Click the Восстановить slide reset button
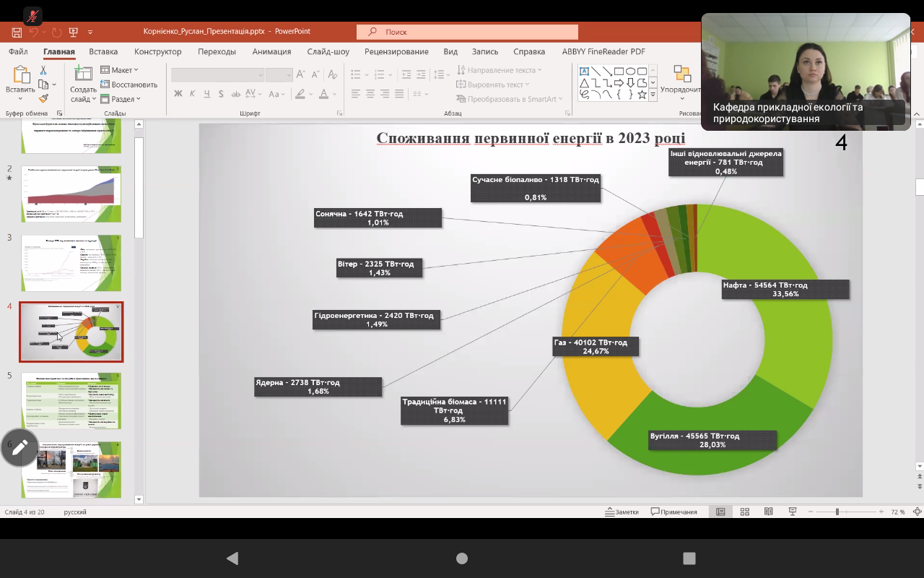The image size is (924, 578). [x=129, y=85]
